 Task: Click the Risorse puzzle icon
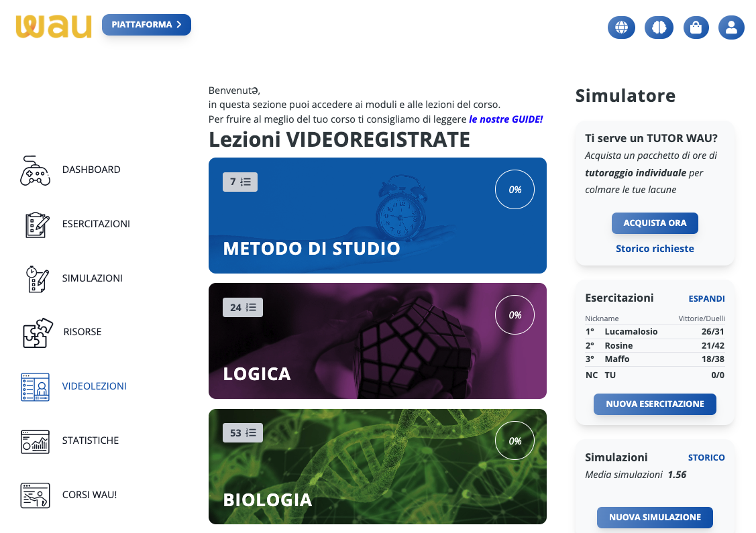click(x=37, y=332)
